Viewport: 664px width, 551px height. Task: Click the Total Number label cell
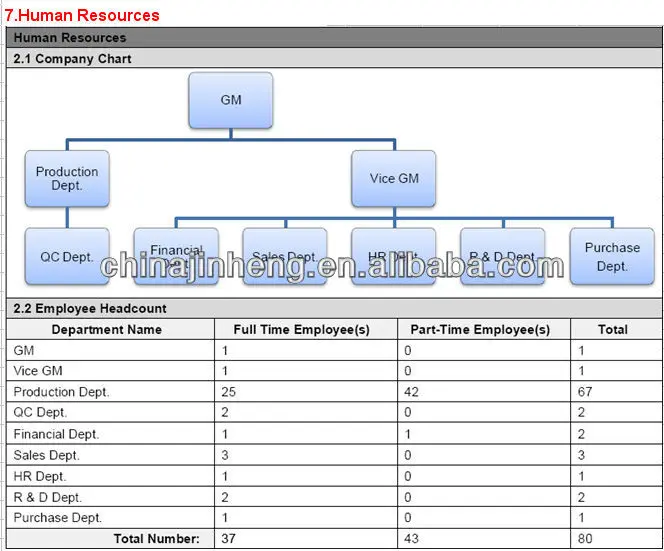[156, 539]
